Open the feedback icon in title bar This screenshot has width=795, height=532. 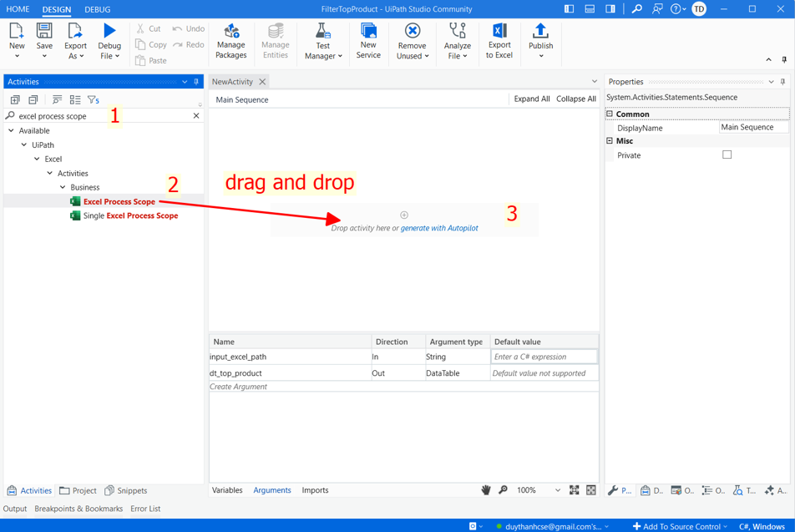tap(657, 9)
